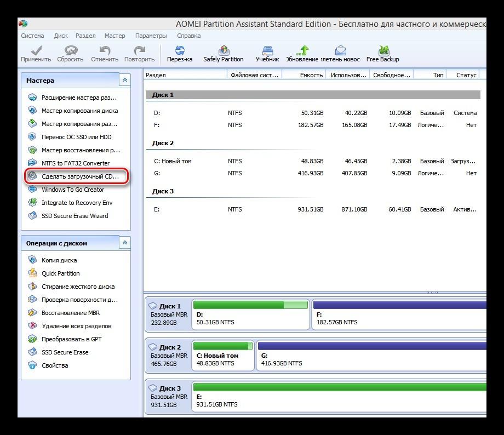Select partition G: row in list
Screen dimensions: 504x435
pyautogui.click(x=313, y=173)
